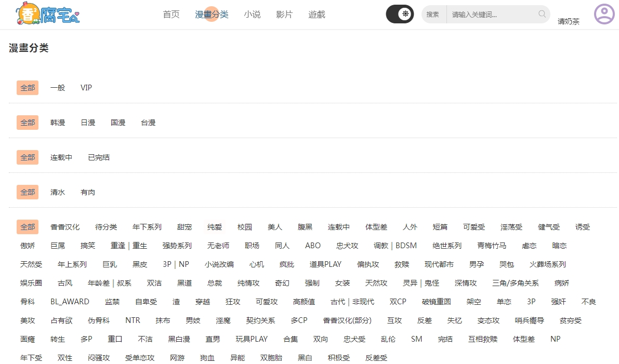Open the 影片 section
The height and width of the screenshot is (364, 619).
[284, 15]
